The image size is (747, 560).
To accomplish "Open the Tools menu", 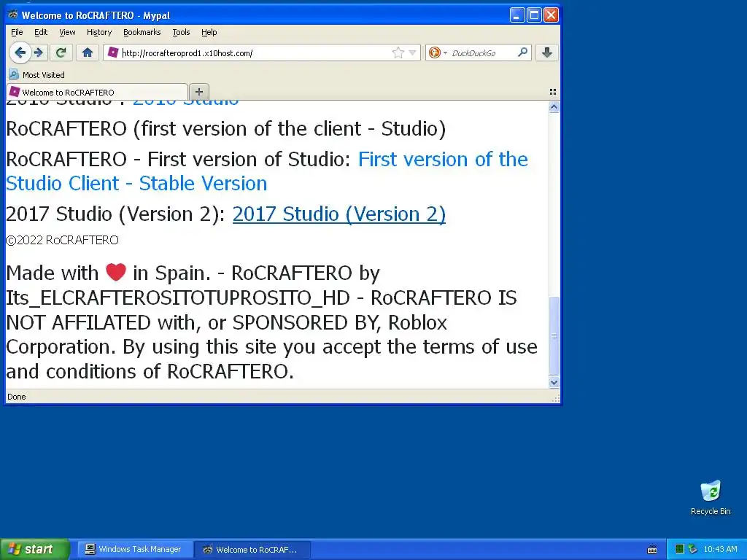I will tap(181, 32).
